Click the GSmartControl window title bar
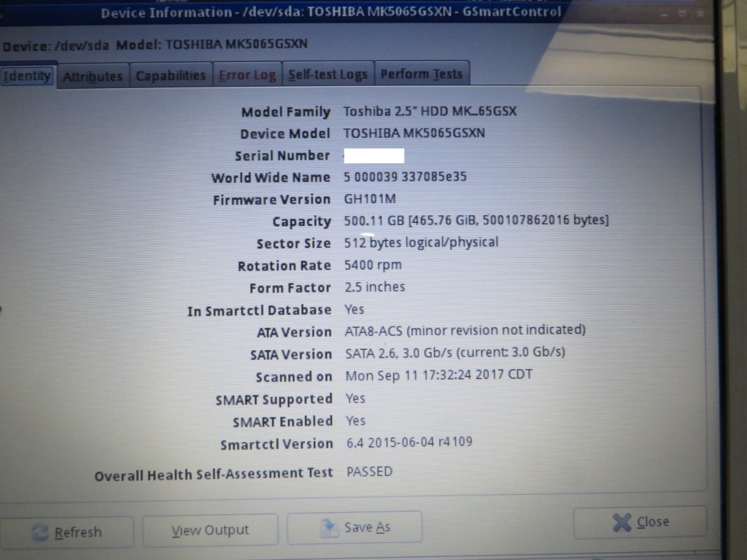This screenshot has height=560, width=747. [x=331, y=12]
